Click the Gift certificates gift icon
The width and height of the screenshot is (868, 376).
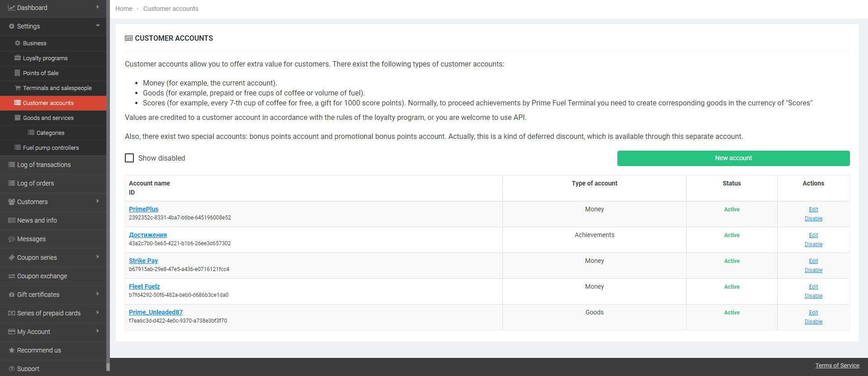point(12,295)
